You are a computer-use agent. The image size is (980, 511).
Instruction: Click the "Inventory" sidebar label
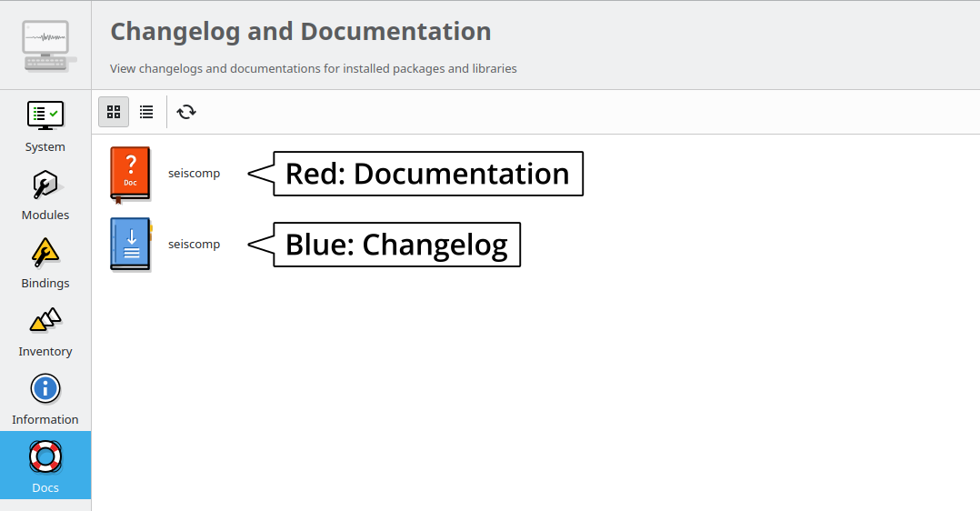45,351
